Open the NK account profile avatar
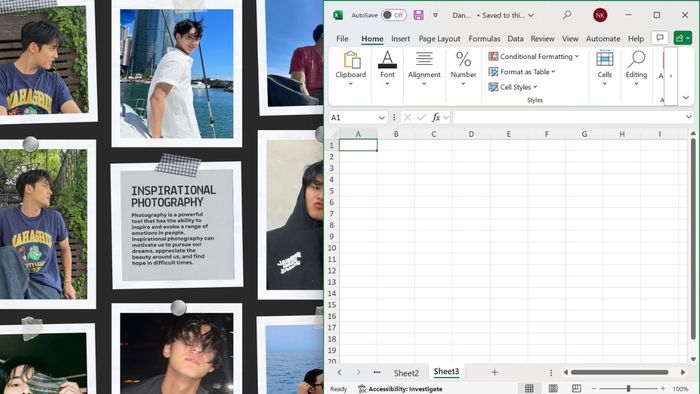Viewport: 700px width, 394px height. [x=600, y=15]
